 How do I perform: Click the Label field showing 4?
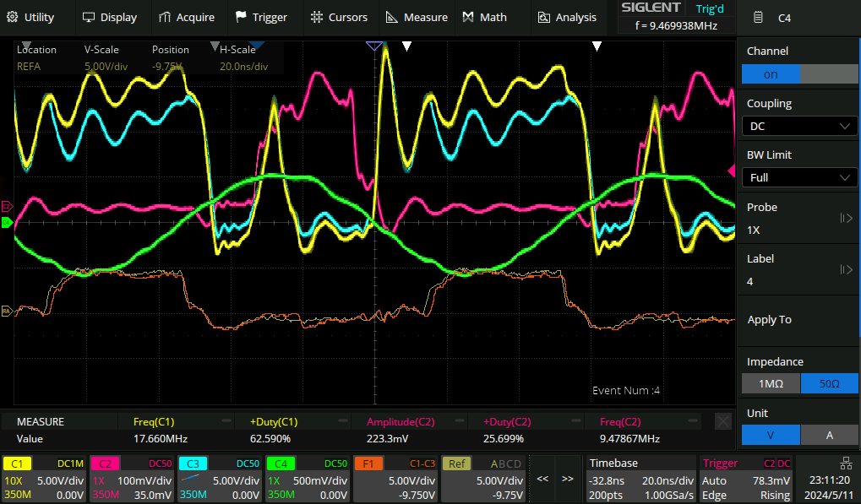coord(798,270)
